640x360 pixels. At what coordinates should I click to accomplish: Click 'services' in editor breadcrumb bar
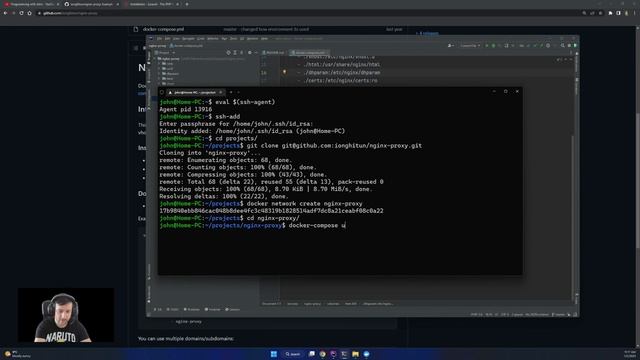point(293,304)
